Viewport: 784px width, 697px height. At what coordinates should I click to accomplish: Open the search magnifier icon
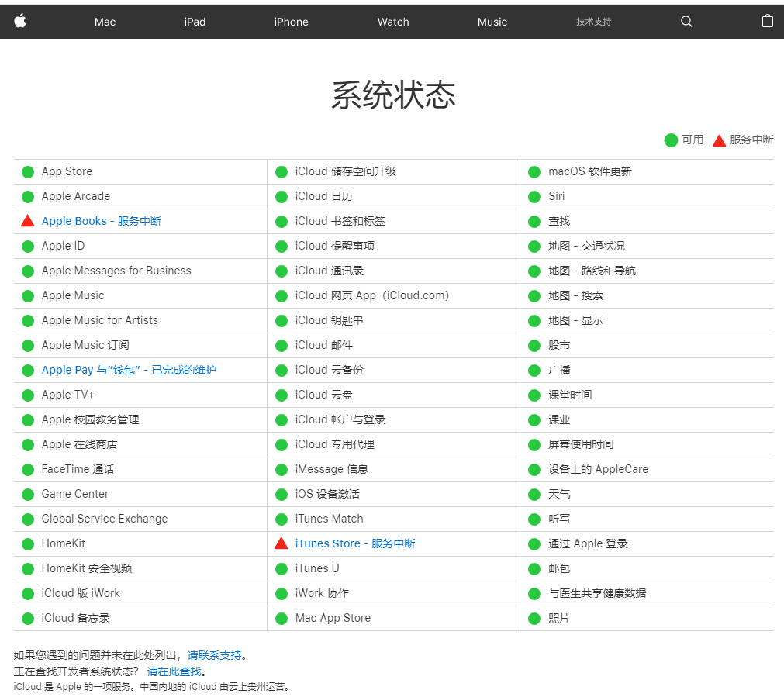686,21
